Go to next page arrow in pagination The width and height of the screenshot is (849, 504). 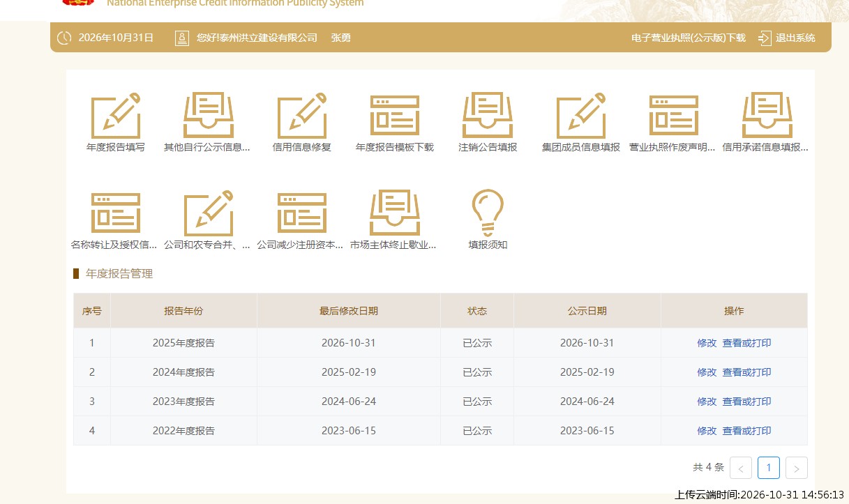tap(797, 468)
